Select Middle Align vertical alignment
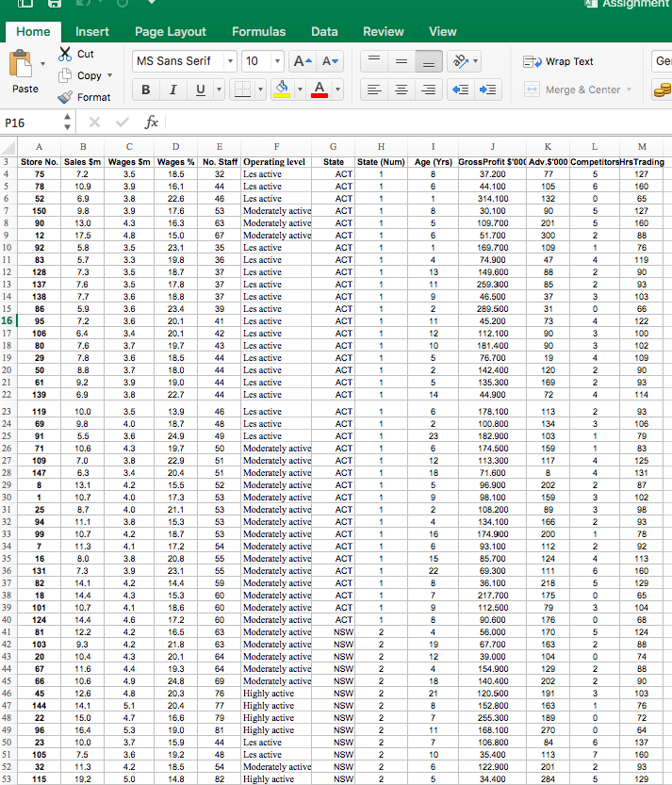 pyautogui.click(x=402, y=61)
